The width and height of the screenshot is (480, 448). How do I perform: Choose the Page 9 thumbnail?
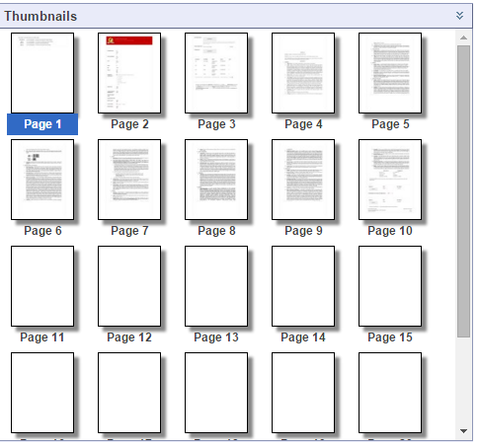coord(303,180)
